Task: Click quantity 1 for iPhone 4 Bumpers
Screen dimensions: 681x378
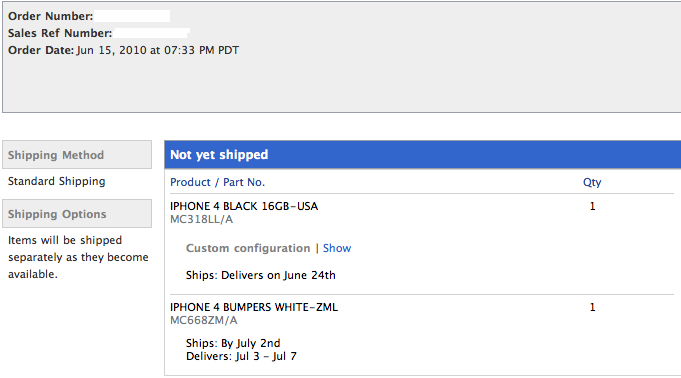Action: (592, 307)
